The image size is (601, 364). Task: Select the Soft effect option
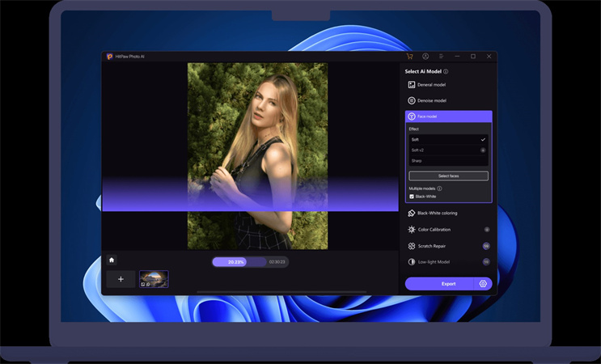pos(447,139)
